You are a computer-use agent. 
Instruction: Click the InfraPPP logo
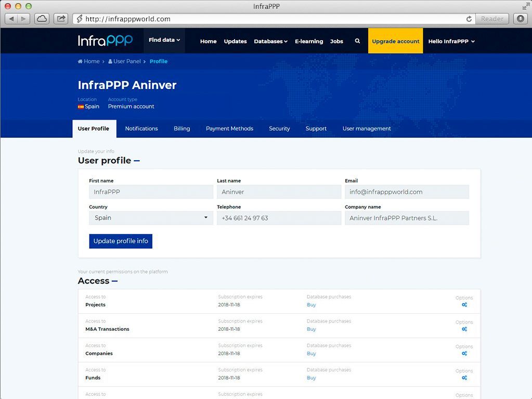(x=106, y=41)
